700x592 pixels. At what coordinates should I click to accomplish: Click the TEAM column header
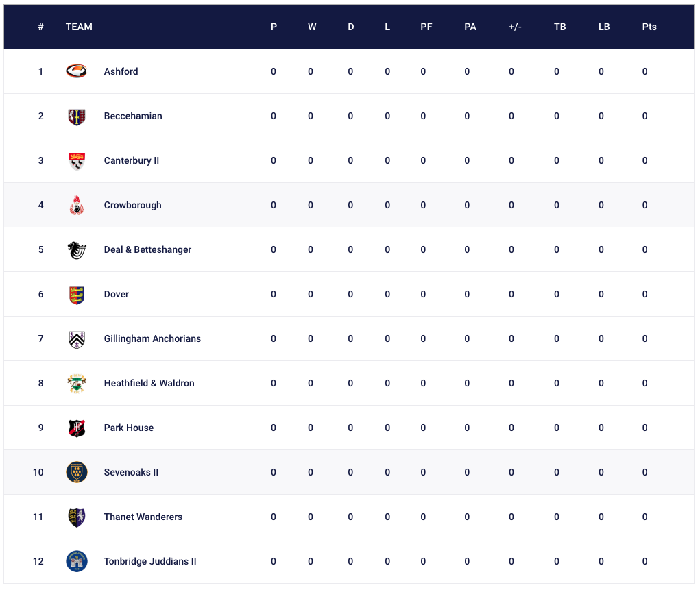tap(79, 27)
